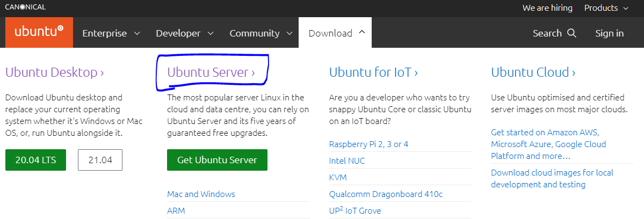
Task: Collapse the Download menu chevron
Action: [362, 32]
